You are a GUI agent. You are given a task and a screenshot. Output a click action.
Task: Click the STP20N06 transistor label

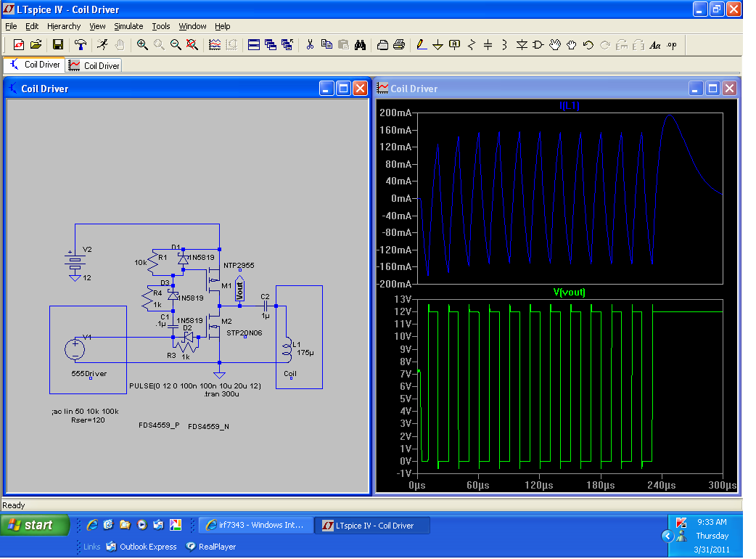click(x=245, y=332)
